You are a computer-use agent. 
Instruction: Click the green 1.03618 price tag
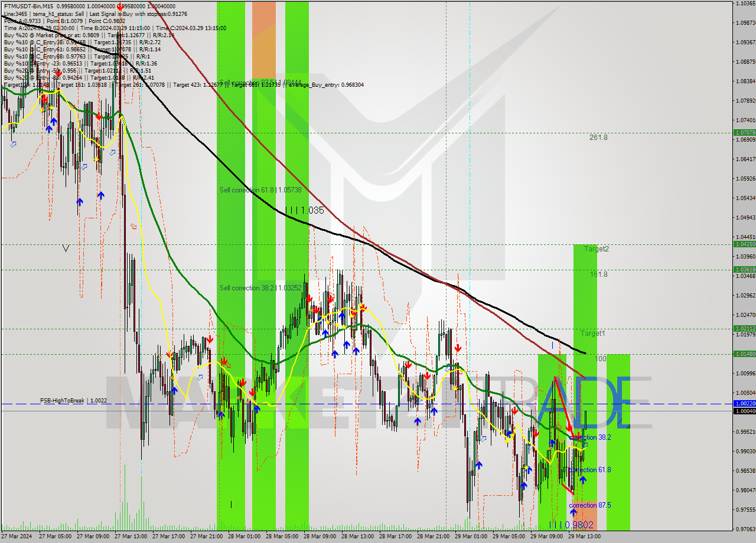pyautogui.click(x=744, y=269)
